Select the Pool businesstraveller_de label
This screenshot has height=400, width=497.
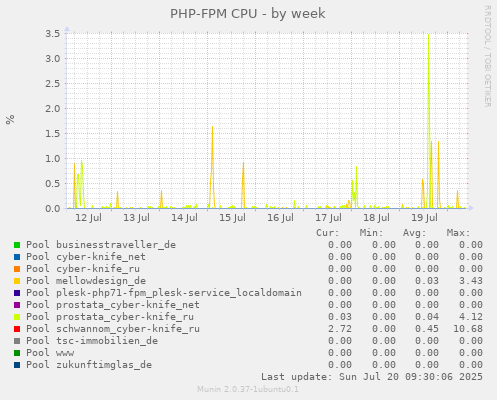click(x=101, y=245)
